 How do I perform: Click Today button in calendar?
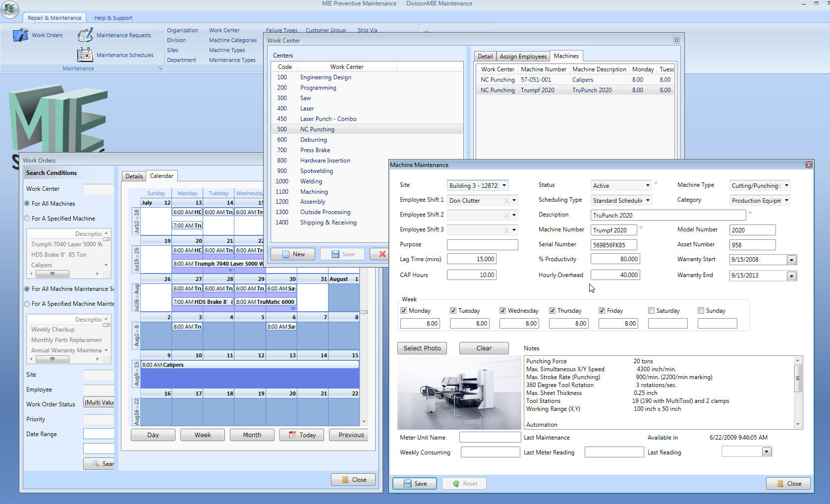click(302, 435)
